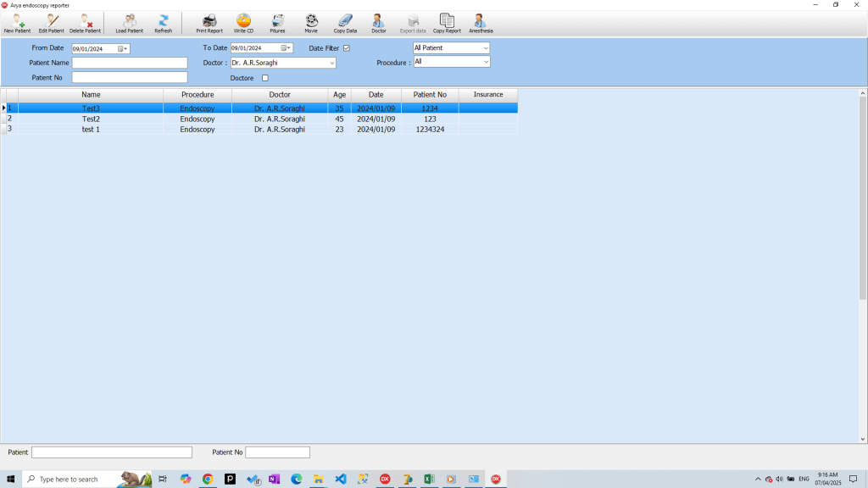Image resolution: width=868 pixels, height=488 pixels.
Task: Click the Write CD icon
Action: [243, 22]
